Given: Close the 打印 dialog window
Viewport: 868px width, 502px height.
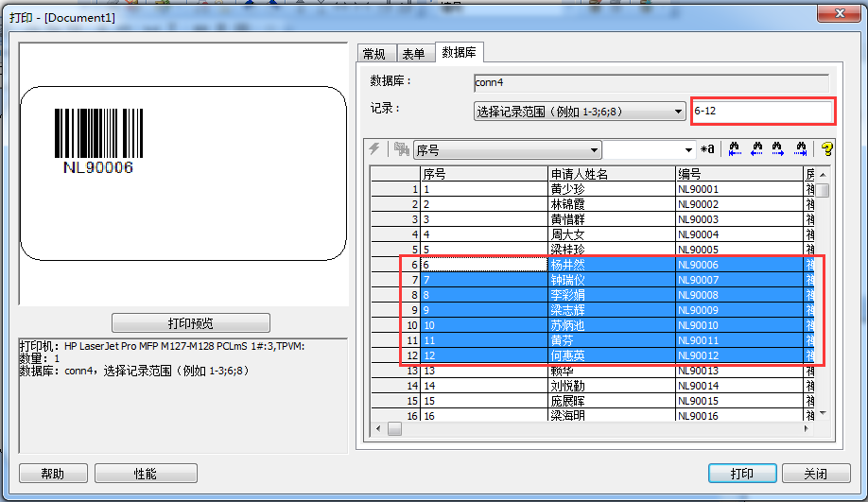Looking at the screenshot, I should pyautogui.click(x=840, y=13).
